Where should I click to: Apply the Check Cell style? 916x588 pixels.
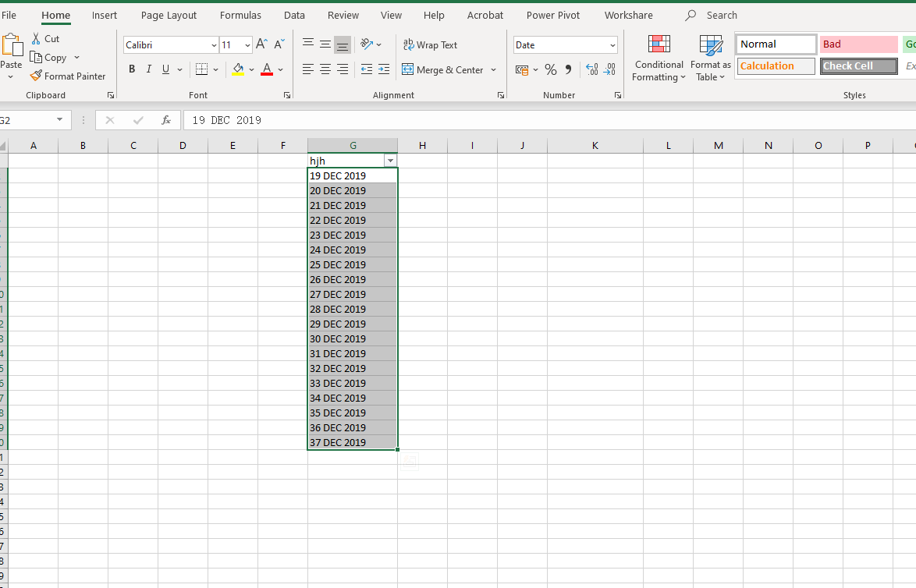click(x=859, y=66)
